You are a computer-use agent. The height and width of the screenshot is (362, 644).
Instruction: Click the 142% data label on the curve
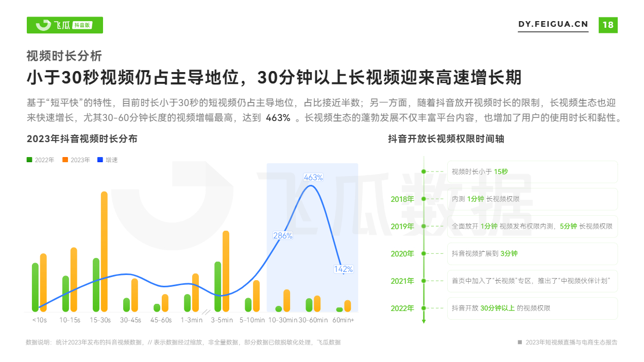(x=343, y=269)
